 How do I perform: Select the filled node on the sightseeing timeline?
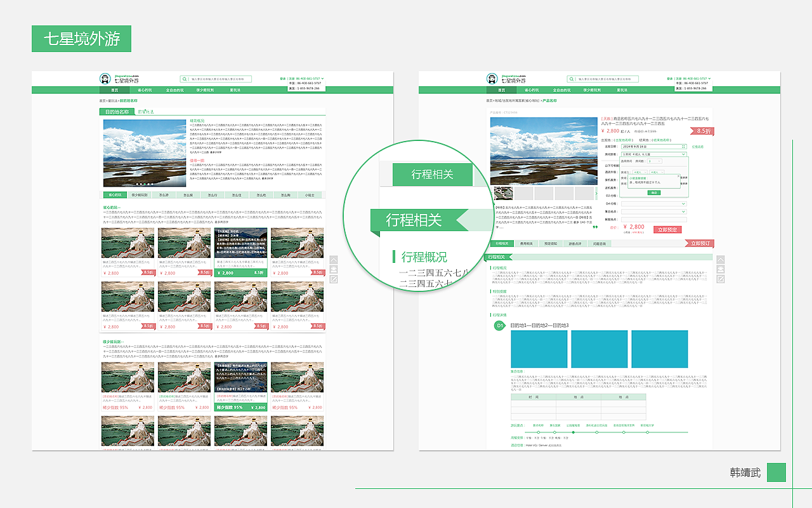573,432
